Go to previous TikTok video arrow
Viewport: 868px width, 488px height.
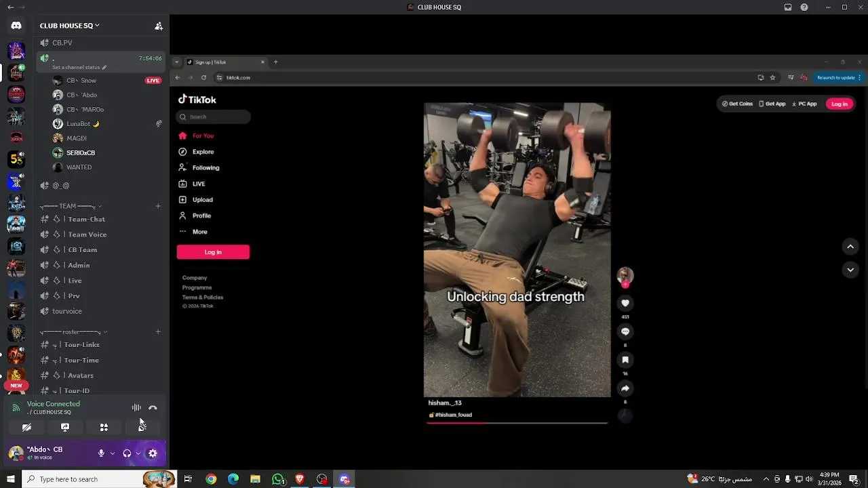coord(850,247)
